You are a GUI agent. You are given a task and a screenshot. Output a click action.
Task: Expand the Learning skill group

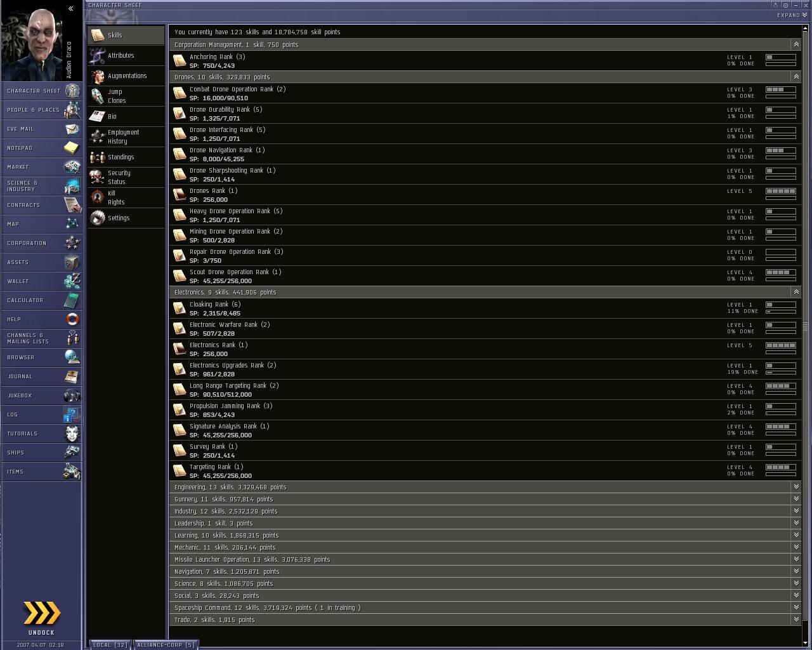[796, 535]
